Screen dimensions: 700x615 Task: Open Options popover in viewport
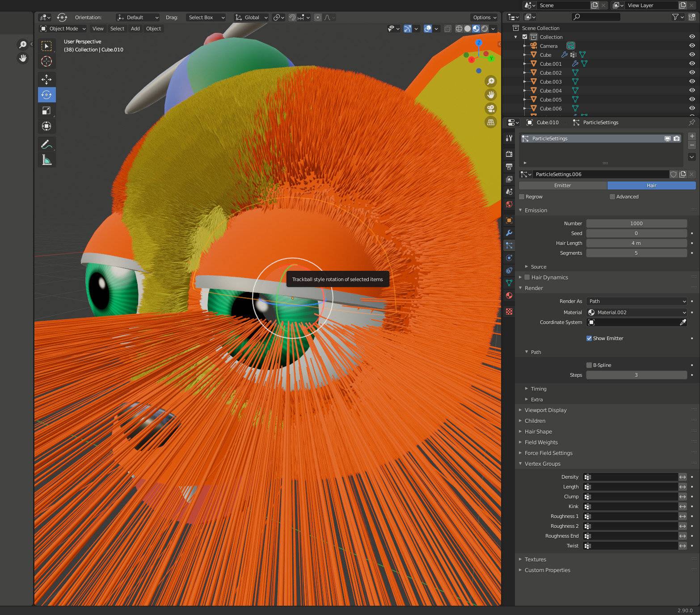[485, 17]
